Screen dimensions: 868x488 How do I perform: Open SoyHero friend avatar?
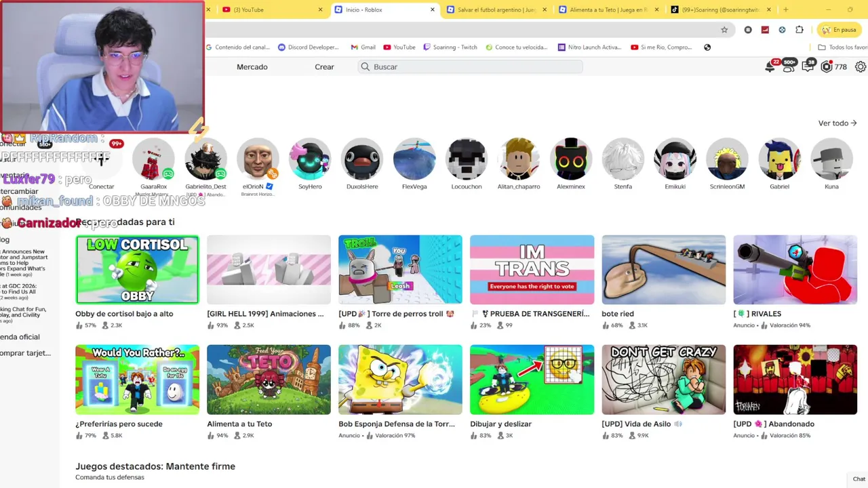pos(310,160)
